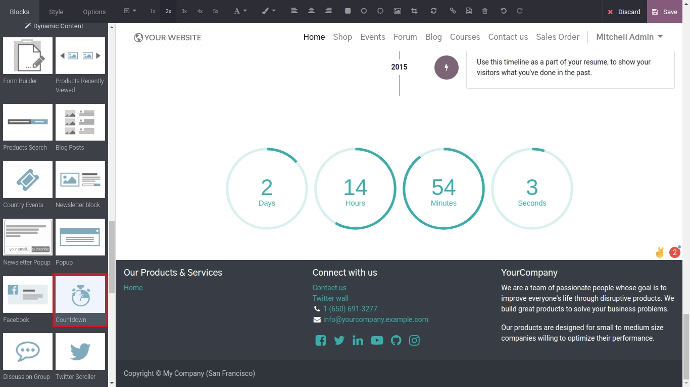Image resolution: width=690 pixels, height=387 pixels.
Task: Switch to the Blocks tab
Action: pos(19,11)
